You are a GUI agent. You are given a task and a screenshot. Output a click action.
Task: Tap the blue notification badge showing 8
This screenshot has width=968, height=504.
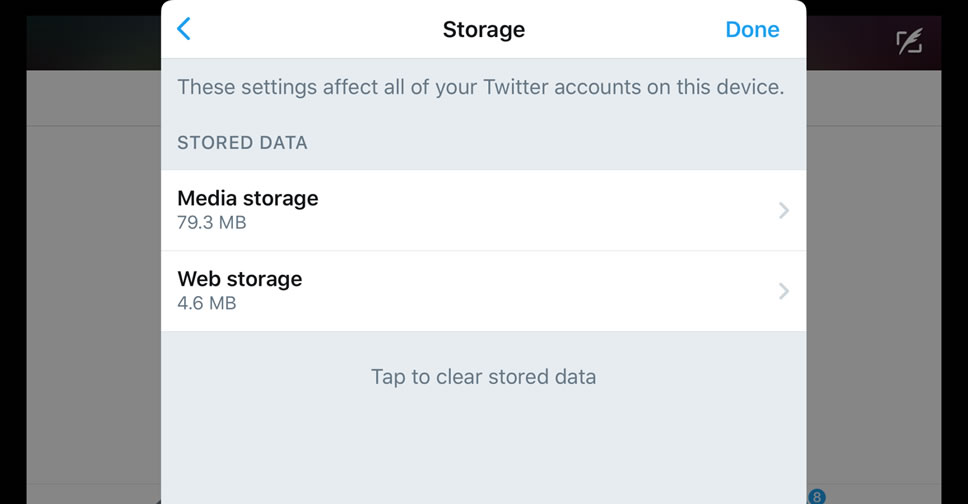pyautogui.click(x=817, y=496)
